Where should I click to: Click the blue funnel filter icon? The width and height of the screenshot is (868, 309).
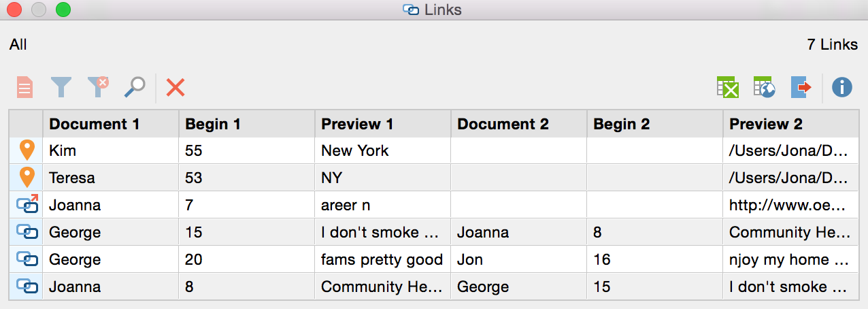tap(61, 87)
